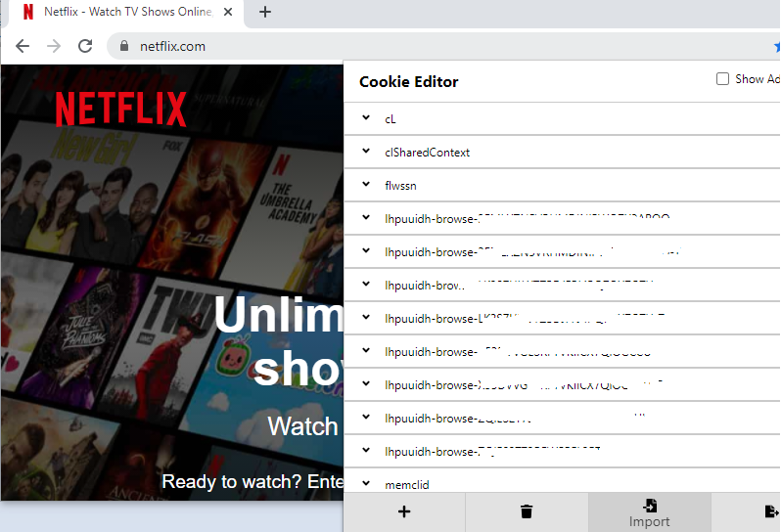Click the Netflix logo
The width and height of the screenshot is (781, 532).
coord(121,109)
